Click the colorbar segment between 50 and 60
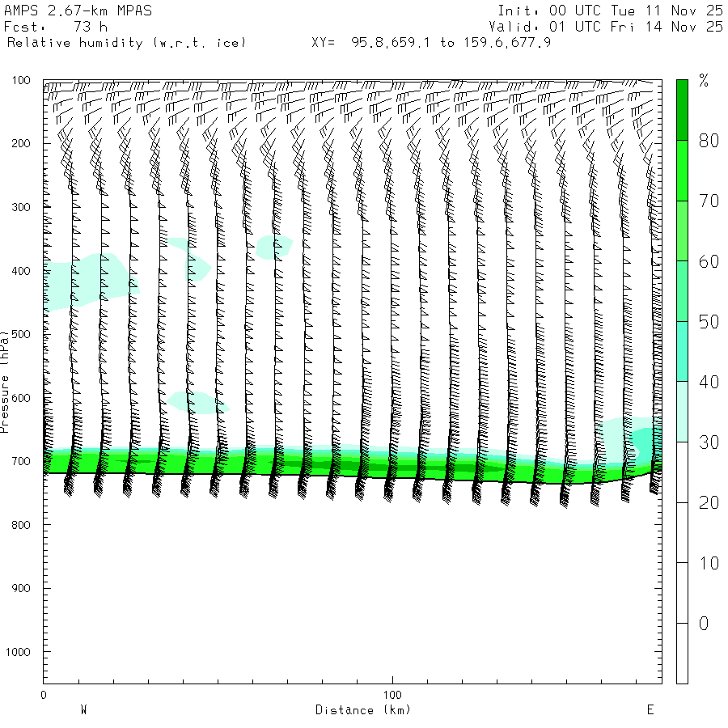728x728 pixels. [x=682, y=291]
